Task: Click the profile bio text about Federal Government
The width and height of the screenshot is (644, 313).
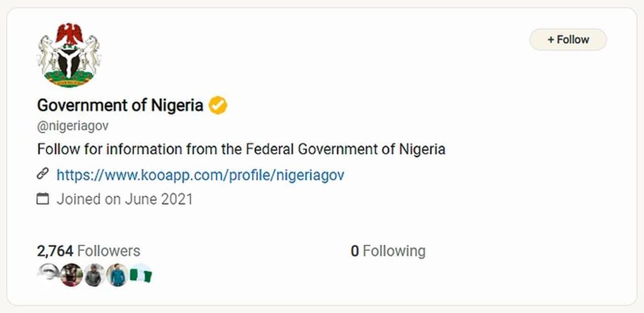Action: tap(241, 149)
